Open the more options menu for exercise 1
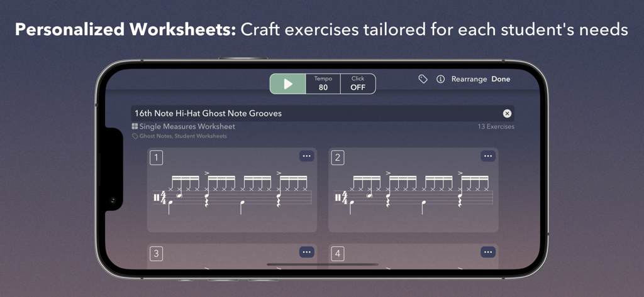The image size is (644, 297). pyautogui.click(x=306, y=156)
